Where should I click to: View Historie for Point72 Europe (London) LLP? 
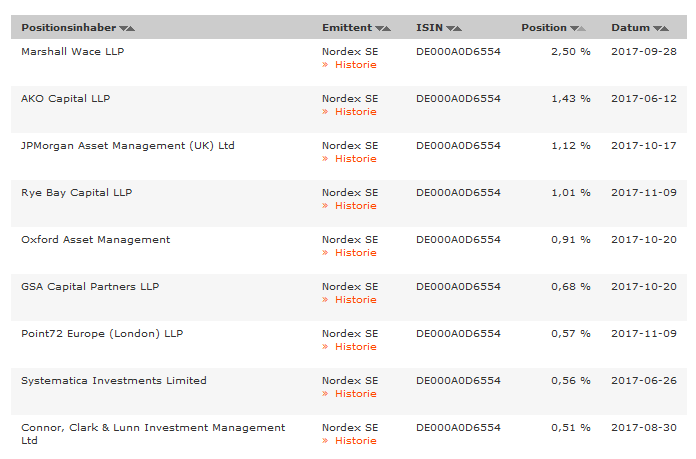tap(355, 347)
